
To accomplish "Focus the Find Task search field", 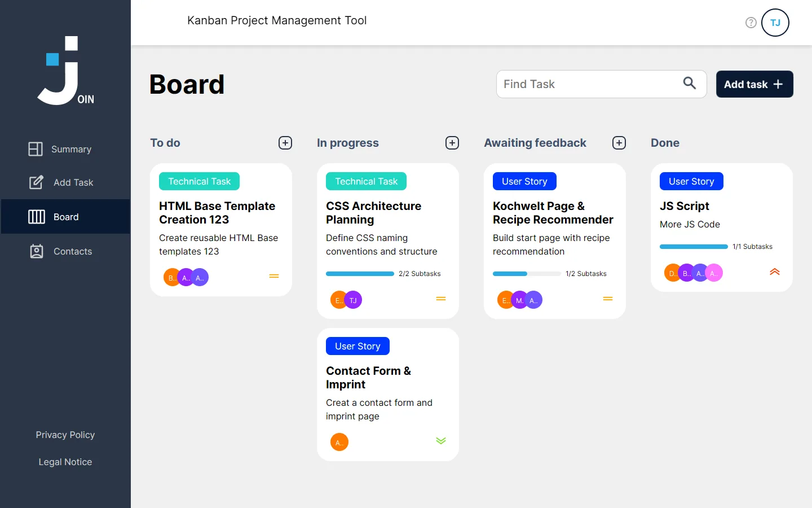I will (x=601, y=84).
